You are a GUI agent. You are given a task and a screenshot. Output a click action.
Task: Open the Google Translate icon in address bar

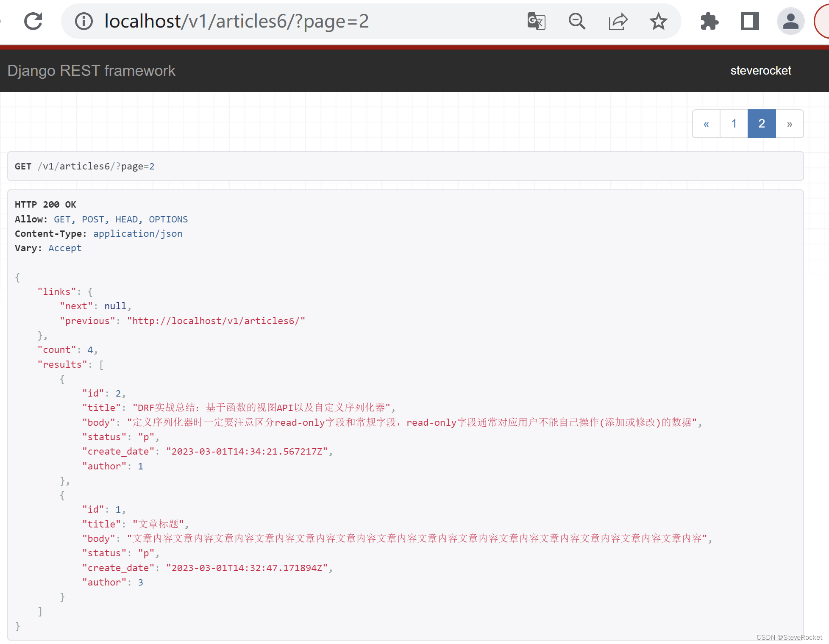[x=536, y=21]
